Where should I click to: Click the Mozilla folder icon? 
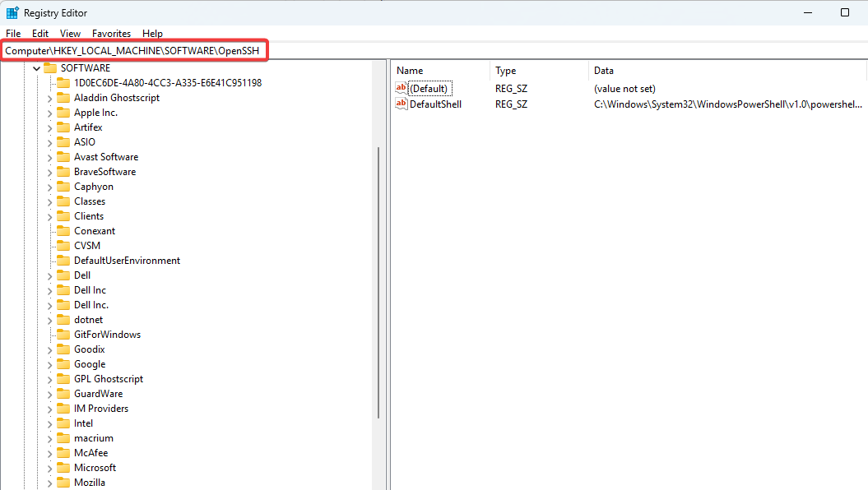[x=63, y=483]
